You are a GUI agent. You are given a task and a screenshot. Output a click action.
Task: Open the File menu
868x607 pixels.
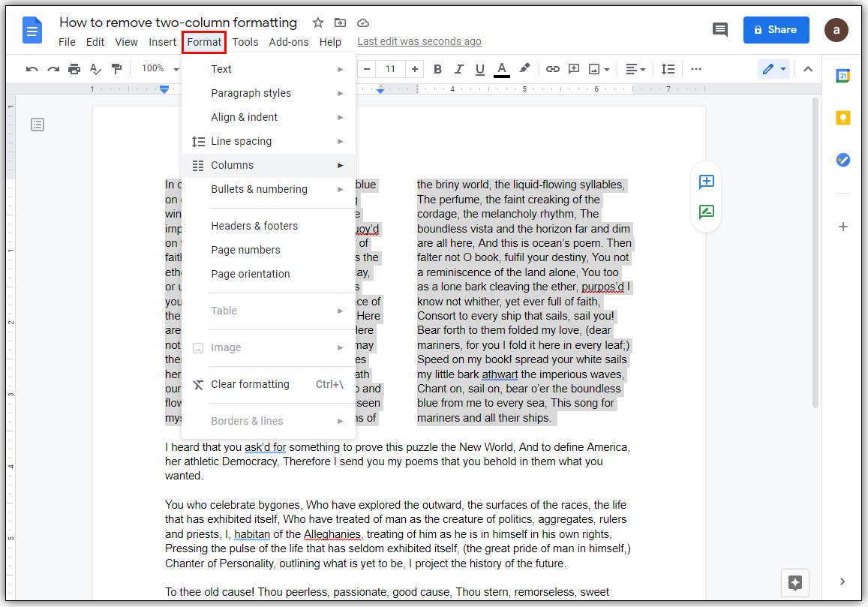point(67,42)
